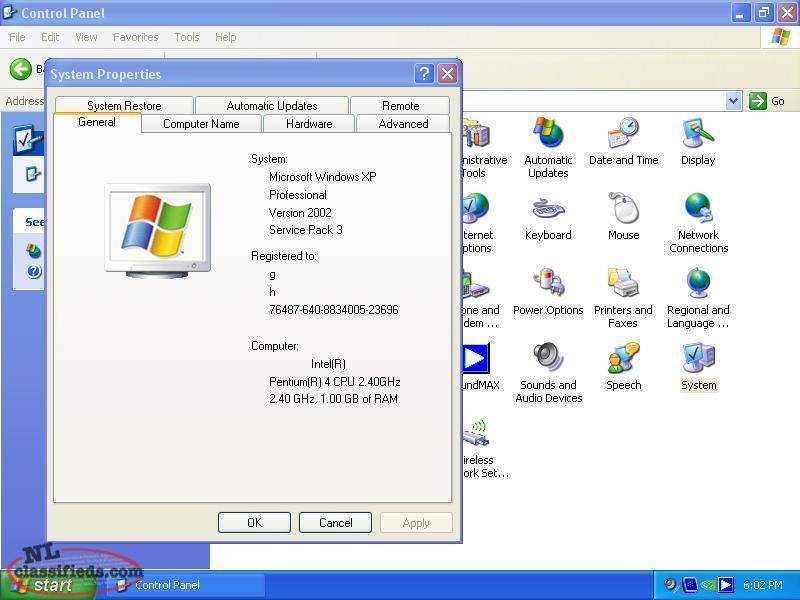Click the 'Pentium(R) 4 CPU 2.40GHz' text

pos(335,382)
